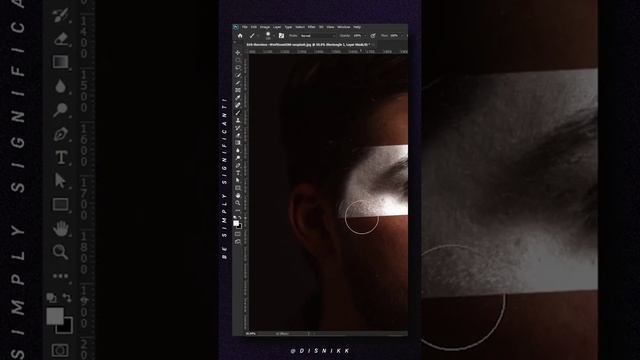Select the Clone Stamp tool in central window
Screen dimensions: 640x360
(x=238, y=120)
